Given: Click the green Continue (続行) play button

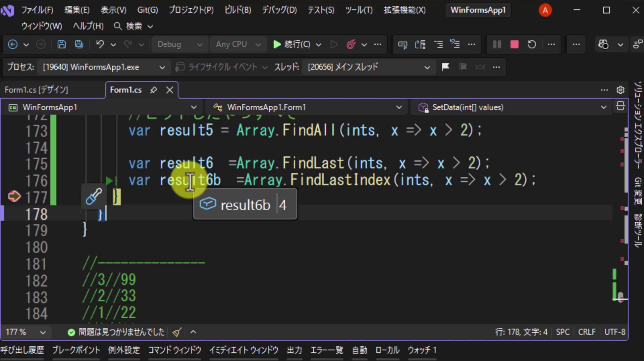Looking at the screenshot, I should click(x=291, y=44).
